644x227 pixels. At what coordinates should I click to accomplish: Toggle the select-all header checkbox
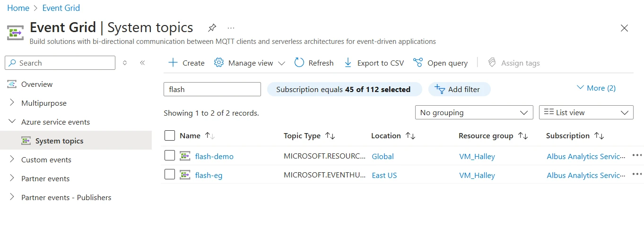coord(170,136)
